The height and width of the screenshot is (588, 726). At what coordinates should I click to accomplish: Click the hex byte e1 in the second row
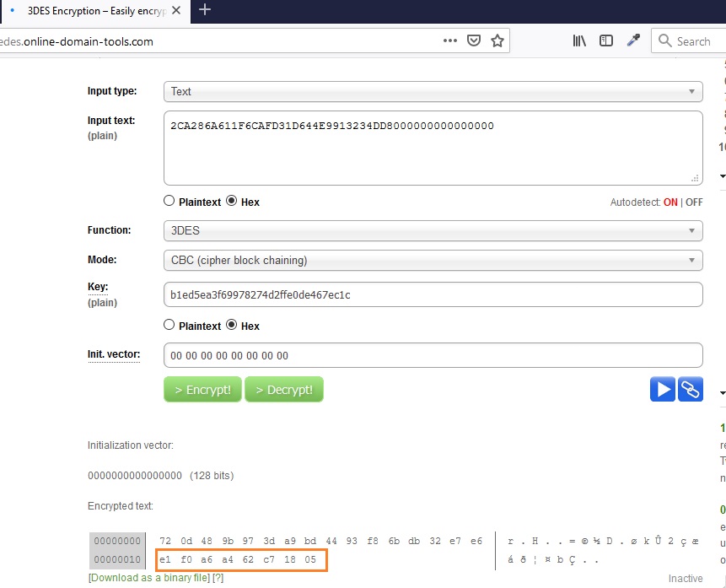click(165, 559)
